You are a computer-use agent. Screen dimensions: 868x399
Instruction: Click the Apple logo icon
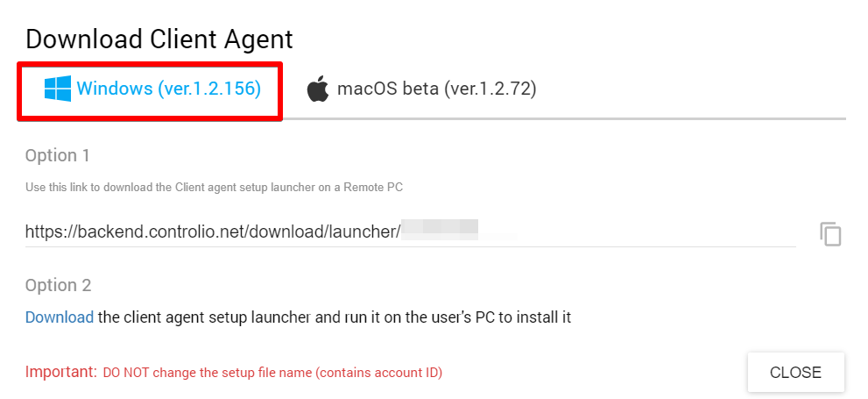318,89
